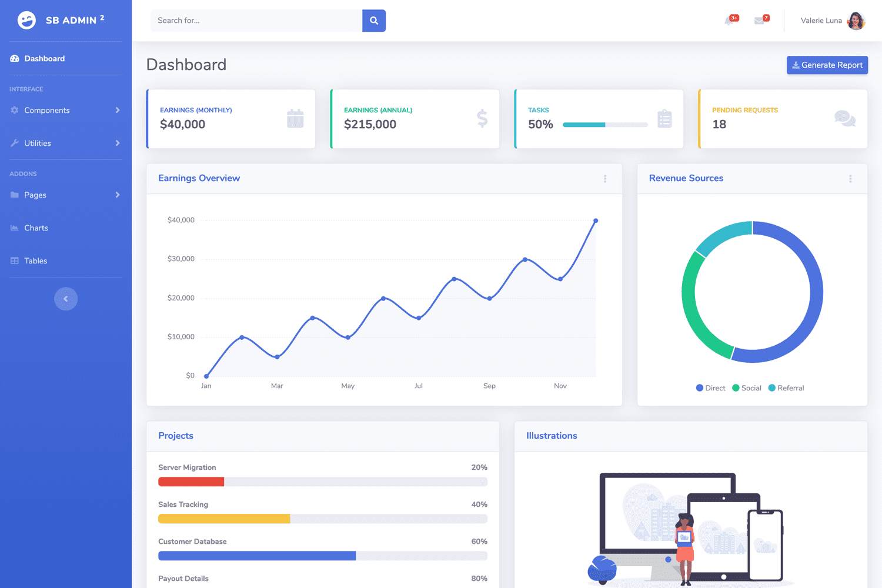Expand the Components menu chevron
The width and height of the screenshot is (882, 588).
tap(117, 110)
